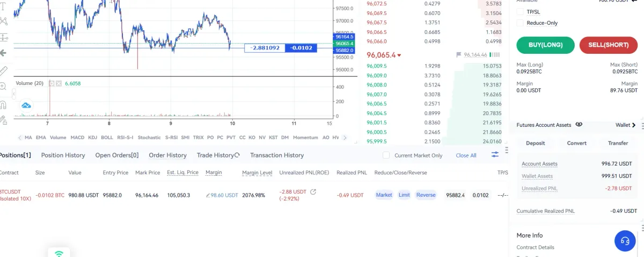The image size is (644, 257).
Task: Reverse the BTCUSDT position
Action: click(x=426, y=195)
